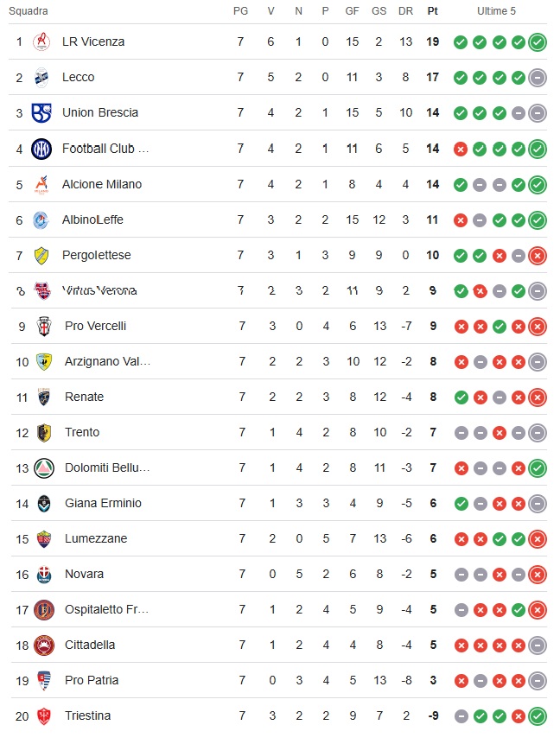Click the Pro Patria row logo

point(44,681)
